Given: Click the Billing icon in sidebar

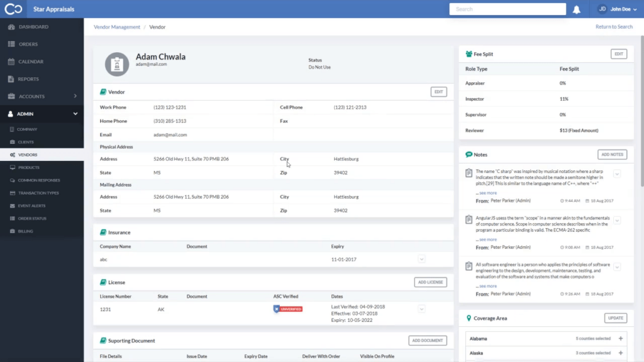Looking at the screenshot, I should (13, 231).
